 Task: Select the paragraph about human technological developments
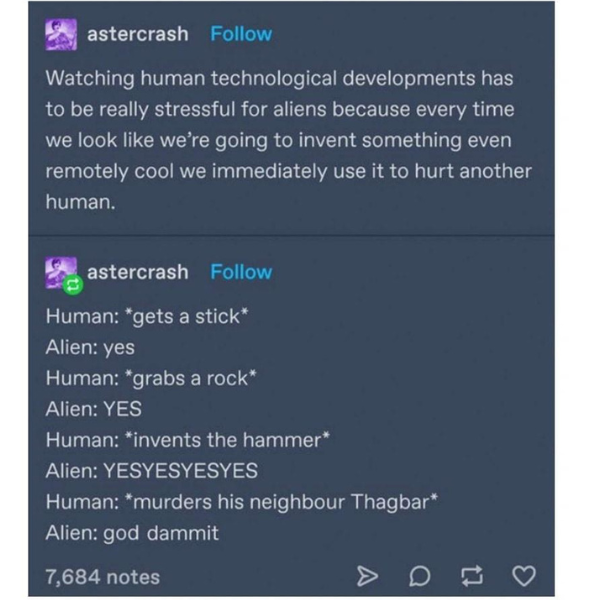[289, 140]
